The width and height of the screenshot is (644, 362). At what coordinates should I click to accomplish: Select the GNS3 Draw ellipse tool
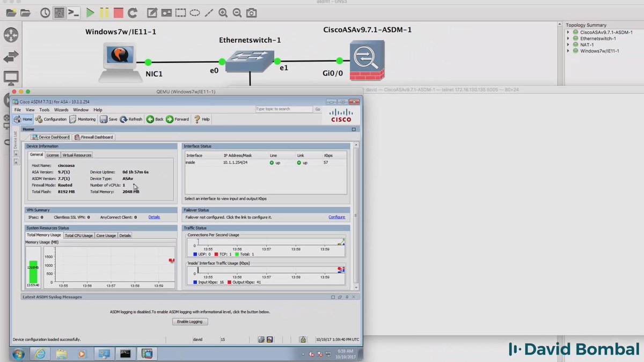click(195, 12)
